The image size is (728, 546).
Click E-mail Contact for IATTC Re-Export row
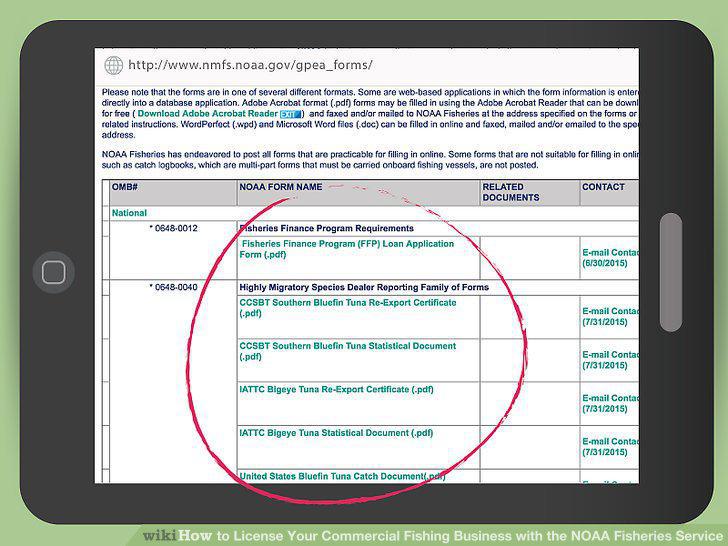tap(610, 403)
